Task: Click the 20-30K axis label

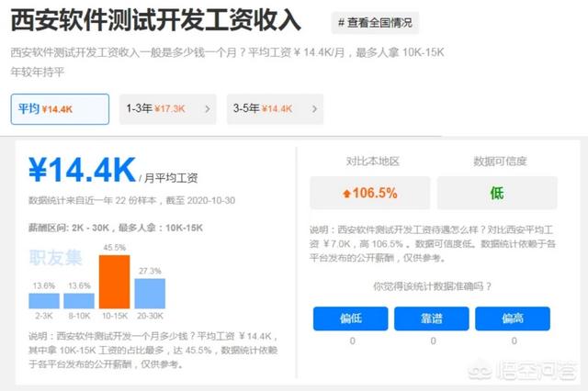Action: pyautogui.click(x=150, y=316)
